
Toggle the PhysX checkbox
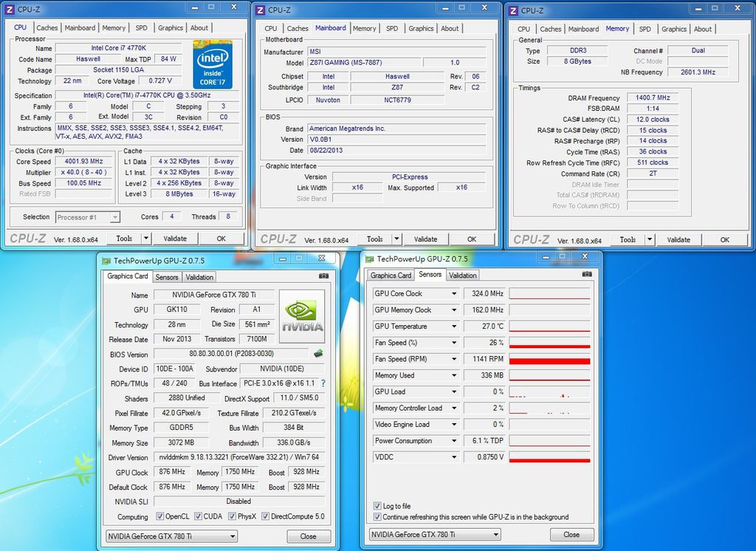232,516
